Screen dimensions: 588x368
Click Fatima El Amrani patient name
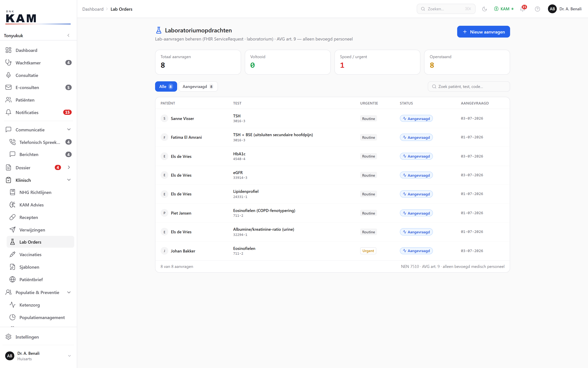[186, 137]
